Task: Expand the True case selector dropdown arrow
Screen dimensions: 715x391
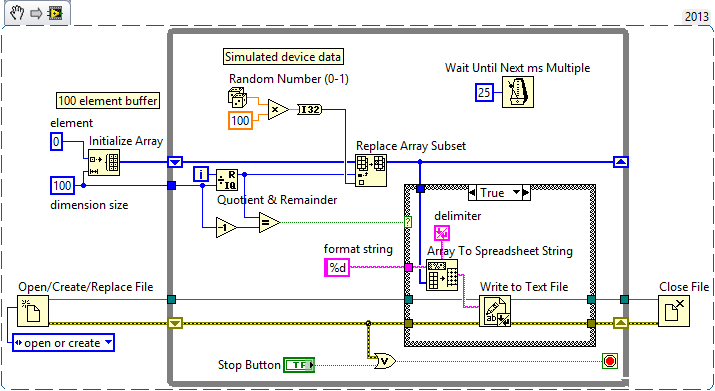Action: (516, 193)
